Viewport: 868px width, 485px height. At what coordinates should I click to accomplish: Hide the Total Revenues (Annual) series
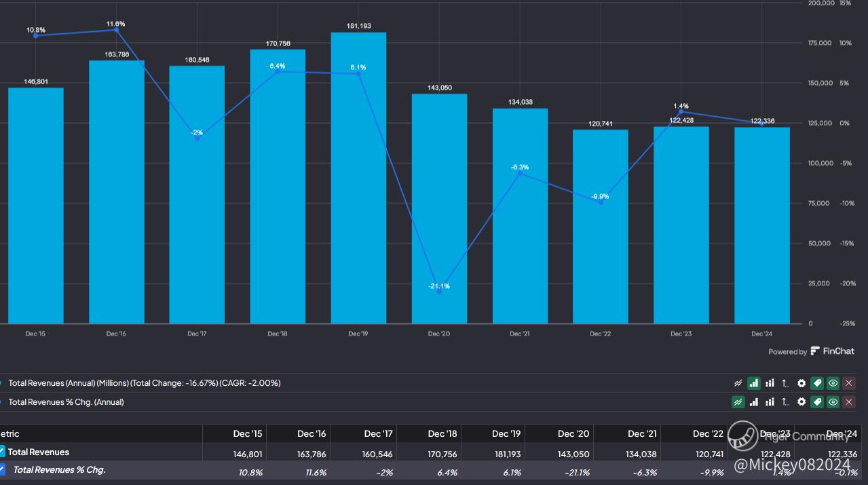pyautogui.click(x=833, y=383)
